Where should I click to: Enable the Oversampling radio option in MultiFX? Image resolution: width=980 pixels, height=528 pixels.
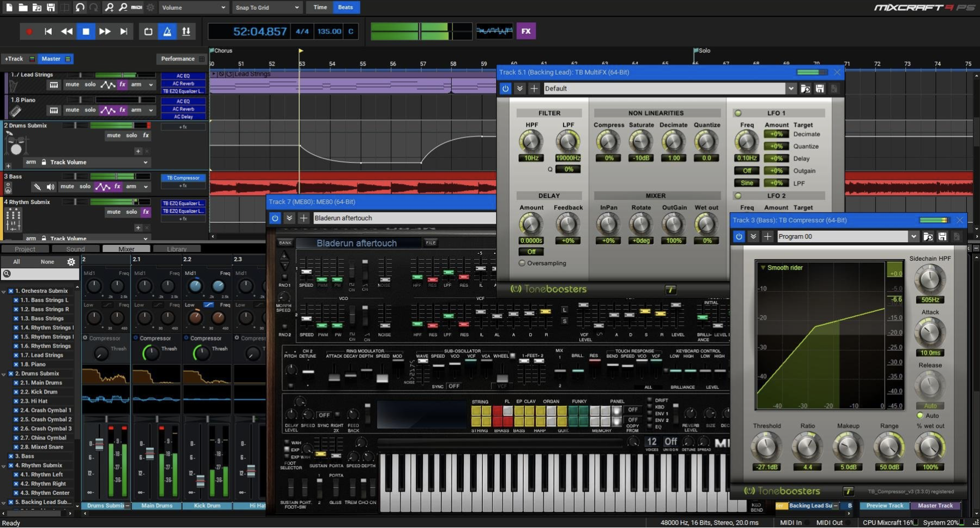tap(522, 263)
